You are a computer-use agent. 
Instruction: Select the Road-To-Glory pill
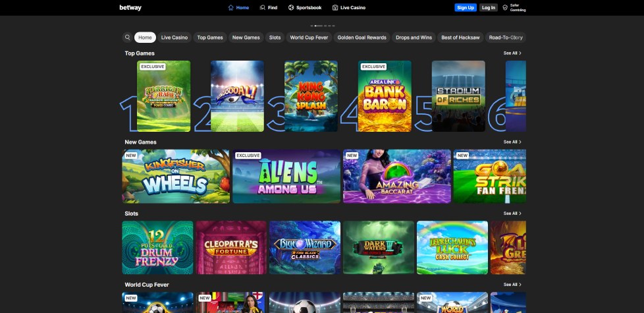pyautogui.click(x=506, y=38)
